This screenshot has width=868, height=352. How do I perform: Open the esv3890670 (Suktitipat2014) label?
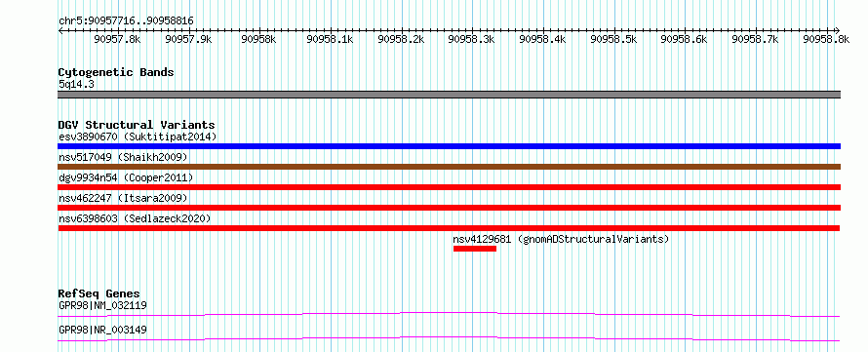(138, 137)
